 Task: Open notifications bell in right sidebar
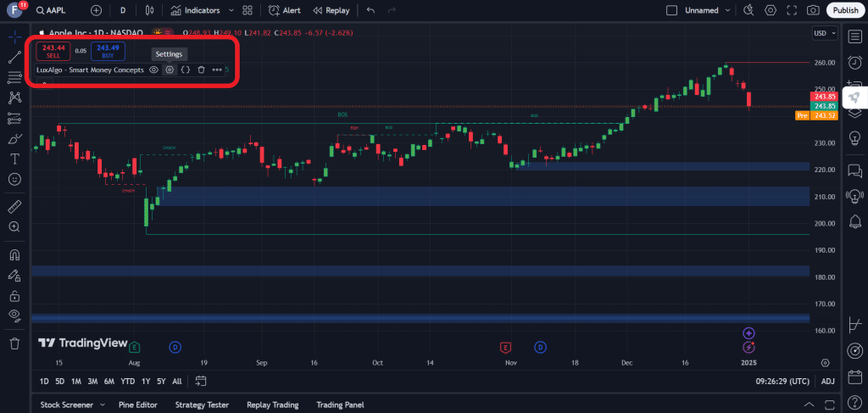[854, 221]
